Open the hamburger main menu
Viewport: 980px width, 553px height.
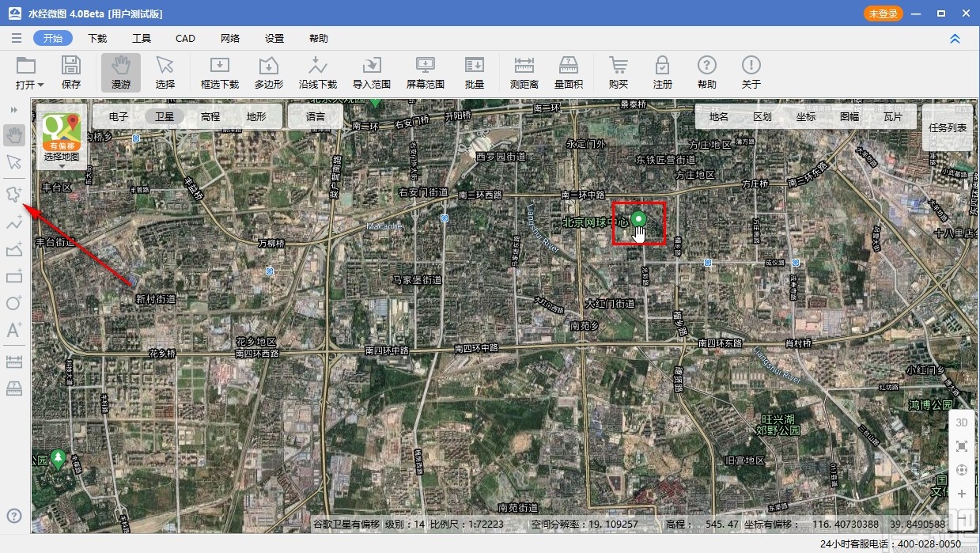16,38
